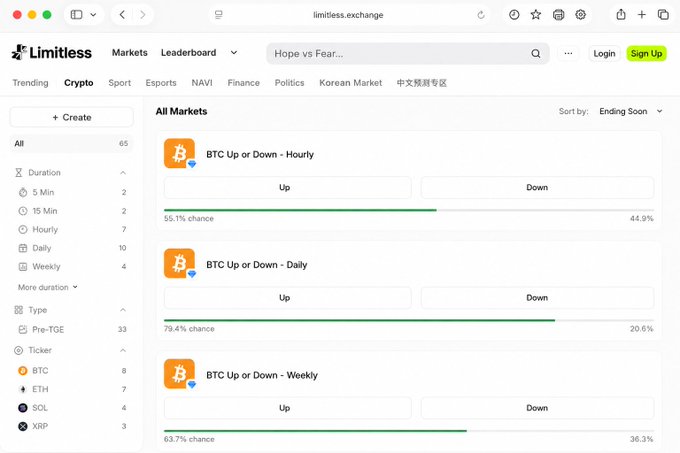The height and width of the screenshot is (453, 680).
Task: Select the All markets filter
Action: pyautogui.click(x=72, y=143)
